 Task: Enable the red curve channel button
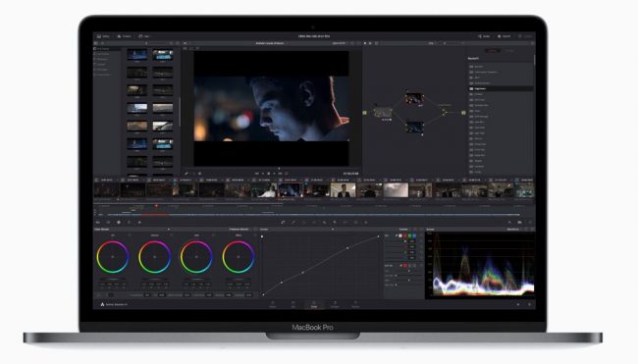point(404,235)
